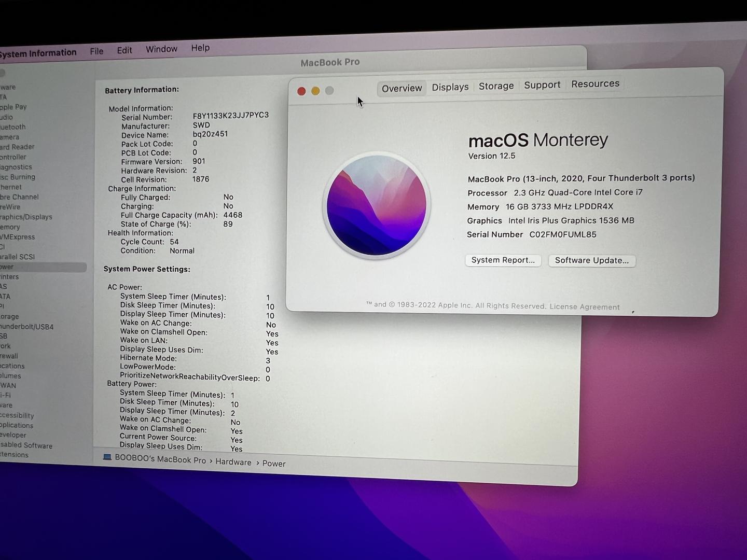Select FireWire in the sidebar
The image size is (747, 560).
tap(10, 207)
